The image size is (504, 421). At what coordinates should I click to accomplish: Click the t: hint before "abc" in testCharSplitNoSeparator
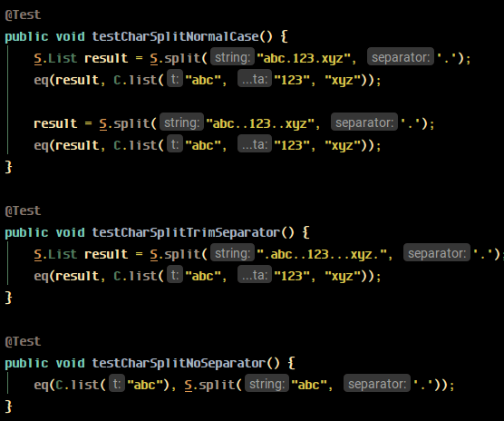(117, 384)
